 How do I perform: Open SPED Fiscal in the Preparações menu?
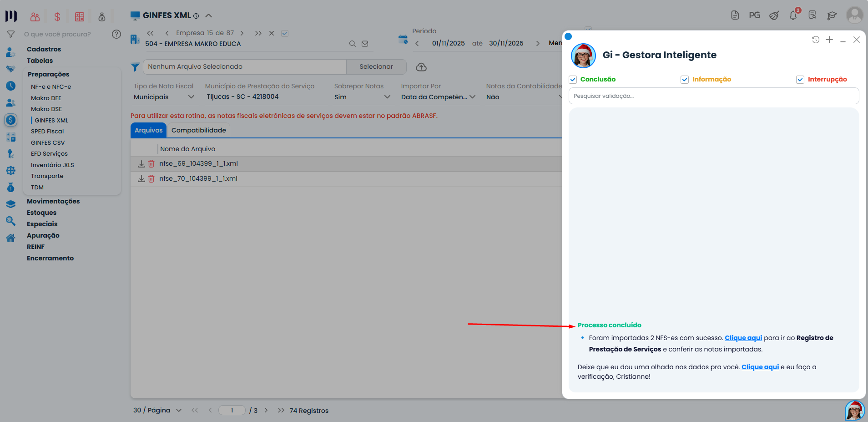pos(47,132)
